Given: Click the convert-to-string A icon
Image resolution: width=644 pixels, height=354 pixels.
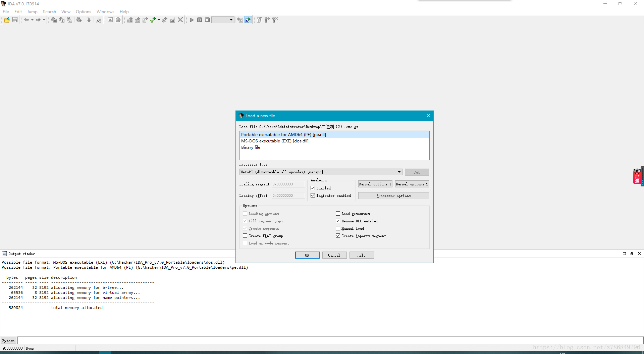Looking at the screenshot, I should (145, 20).
